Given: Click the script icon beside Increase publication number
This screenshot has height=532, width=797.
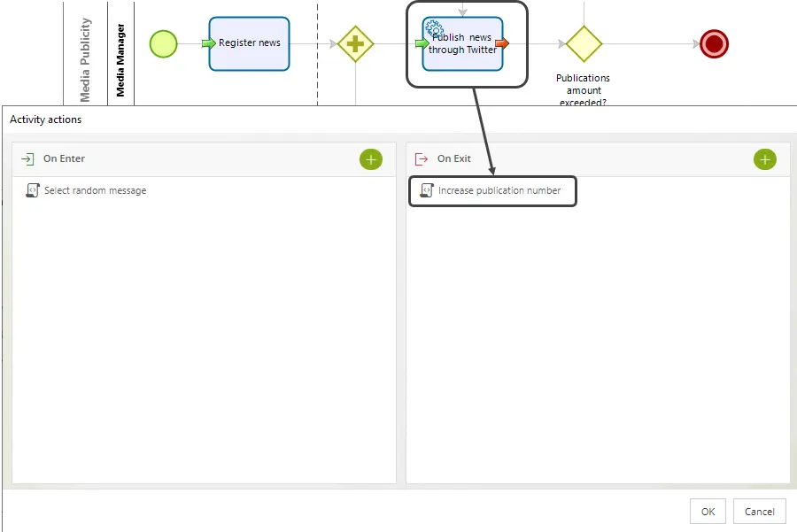Looking at the screenshot, I should click(x=427, y=190).
